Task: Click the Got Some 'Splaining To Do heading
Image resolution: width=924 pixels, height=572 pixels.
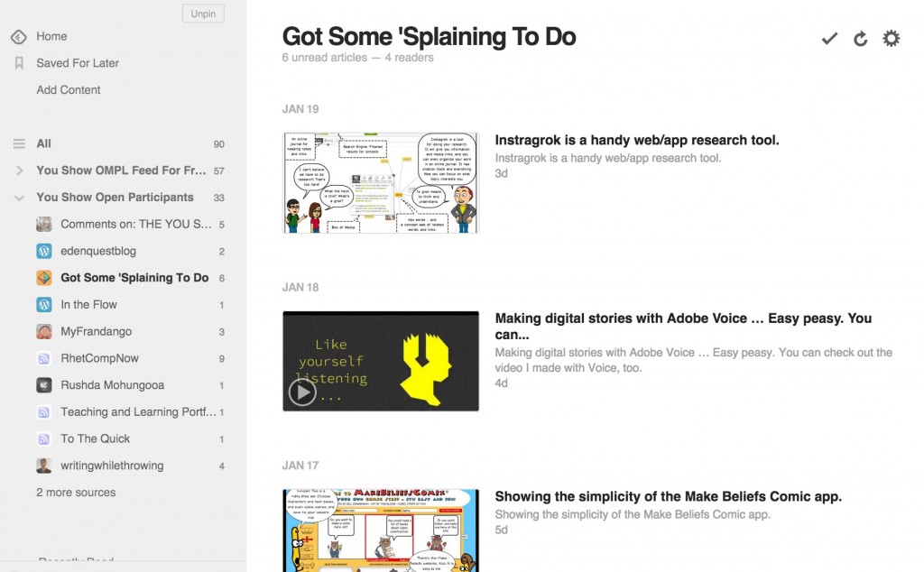Action: [429, 36]
